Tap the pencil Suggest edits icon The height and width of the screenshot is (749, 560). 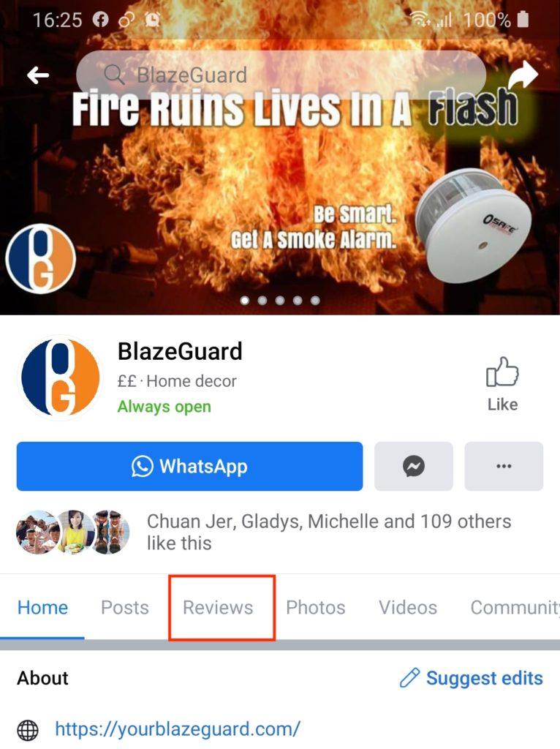409,678
